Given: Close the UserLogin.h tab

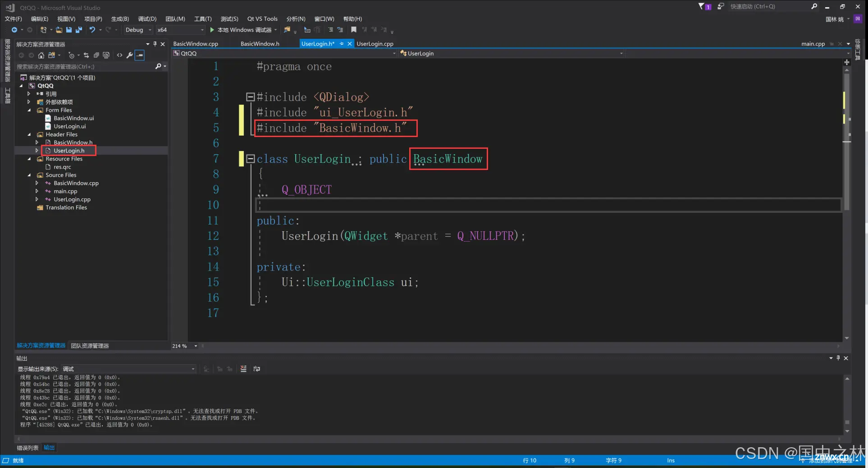Looking at the screenshot, I should 350,44.
